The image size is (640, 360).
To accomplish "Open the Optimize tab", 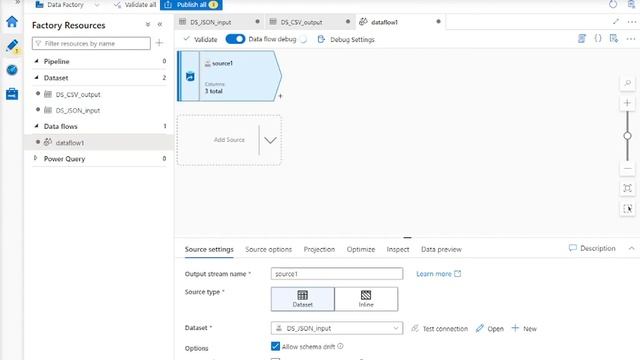I will [361, 249].
